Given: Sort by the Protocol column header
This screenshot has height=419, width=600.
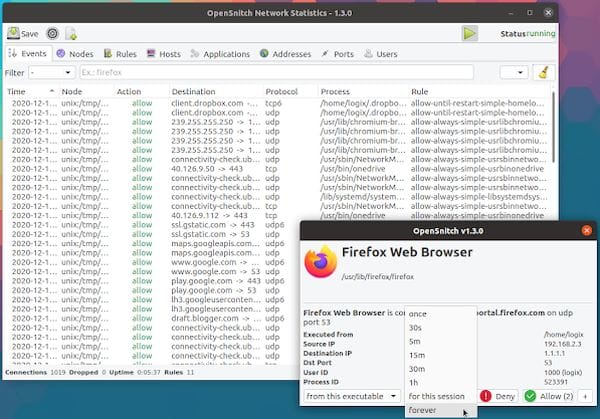Looking at the screenshot, I should (x=291, y=91).
